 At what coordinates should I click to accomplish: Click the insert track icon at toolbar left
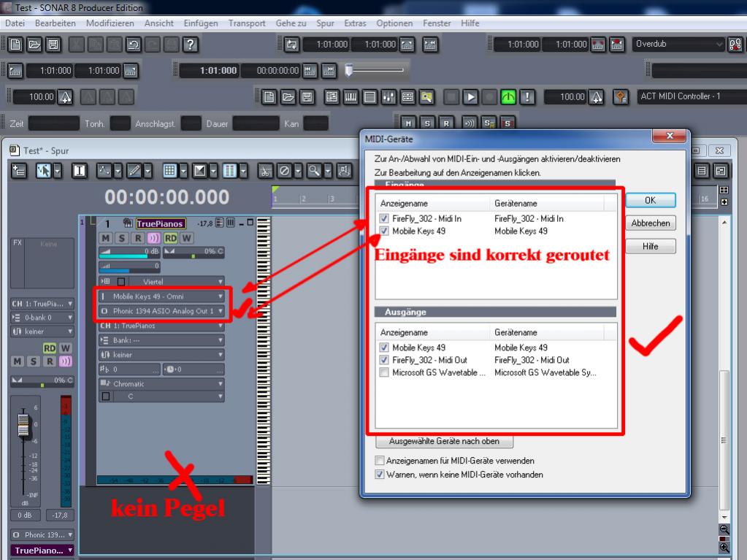pyautogui.click(x=19, y=170)
